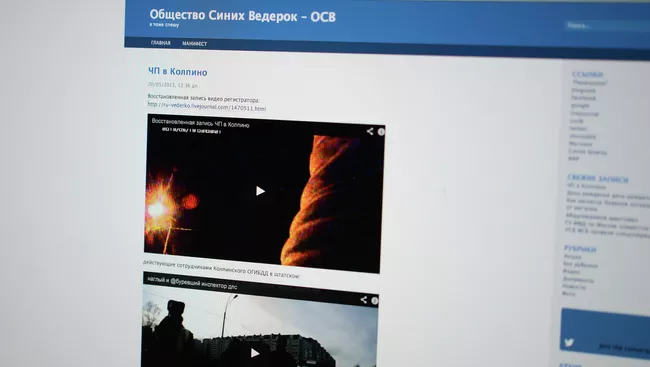
Task: Click the orange-lit first video thumbnail
Action: click(x=264, y=193)
